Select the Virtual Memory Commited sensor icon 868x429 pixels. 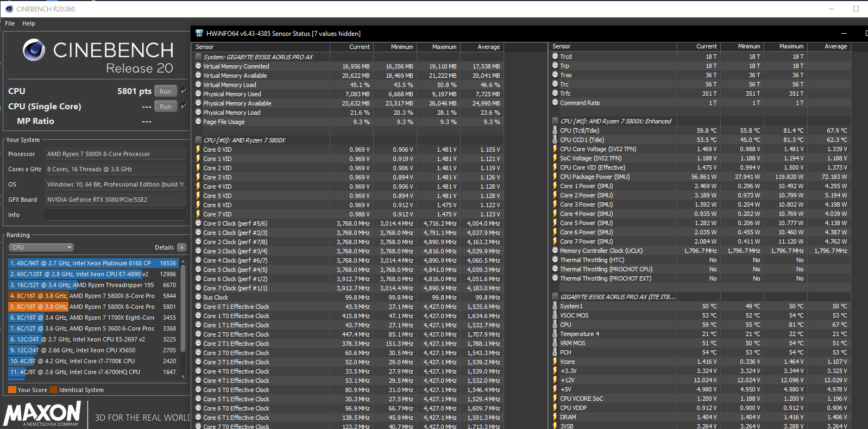click(198, 66)
